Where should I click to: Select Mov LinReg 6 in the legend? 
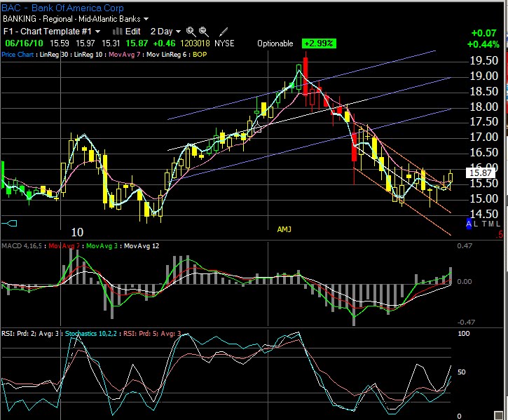click(x=167, y=55)
